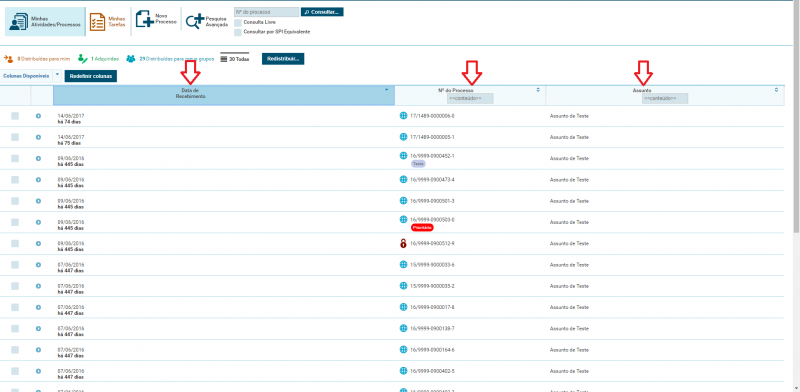Toggle sort arrows on Assunto column
The image size is (800, 392).
(x=777, y=90)
